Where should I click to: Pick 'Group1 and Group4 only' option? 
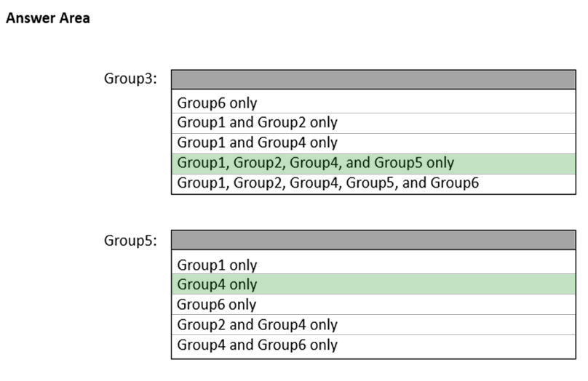click(257, 143)
